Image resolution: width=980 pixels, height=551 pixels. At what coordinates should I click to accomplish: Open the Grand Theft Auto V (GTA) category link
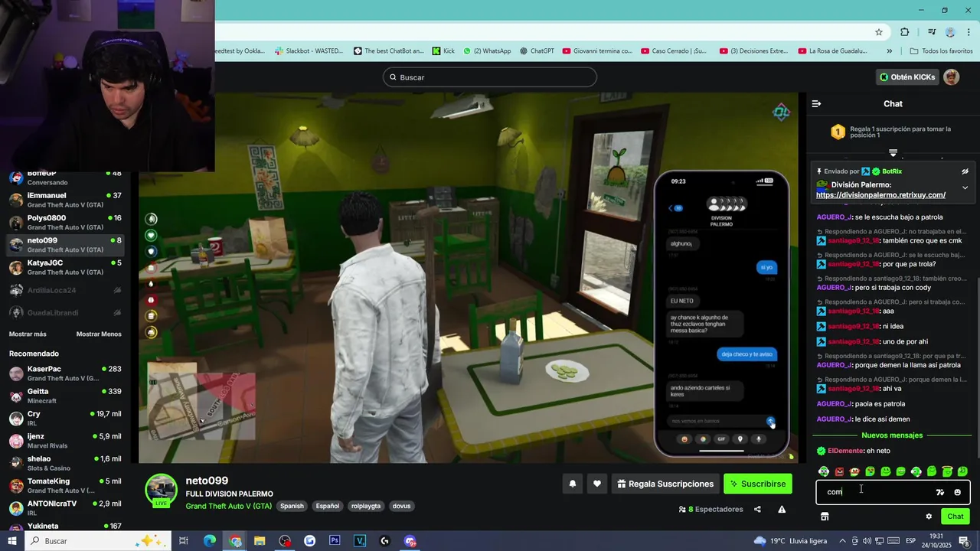[x=229, y=507]
